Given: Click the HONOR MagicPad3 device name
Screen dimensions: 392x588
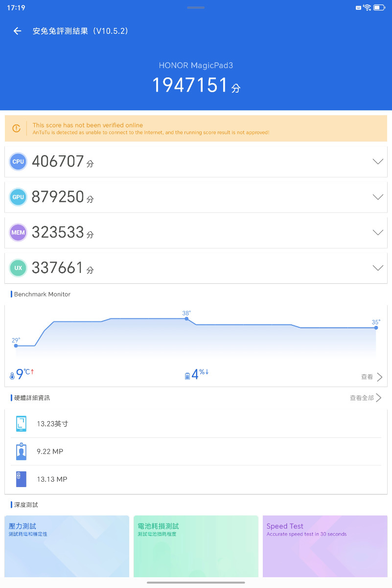Looking at the screenshot, I should [x=196, y=65].
